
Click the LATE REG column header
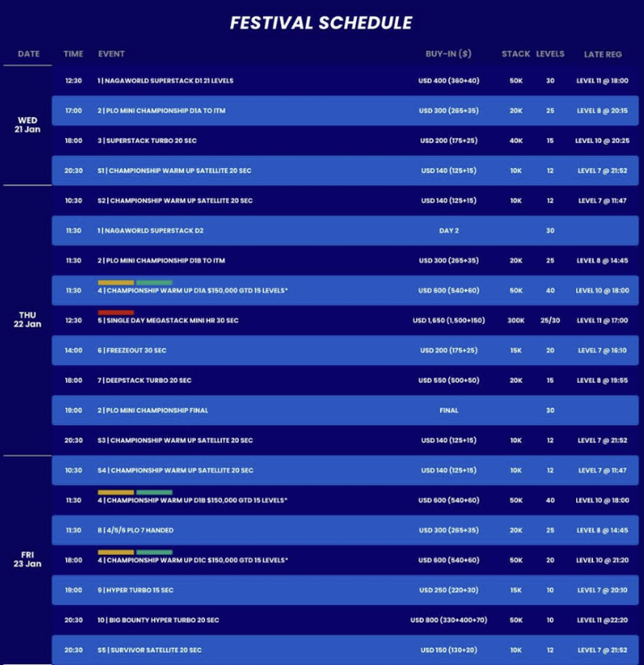click(x=602, y=54)
